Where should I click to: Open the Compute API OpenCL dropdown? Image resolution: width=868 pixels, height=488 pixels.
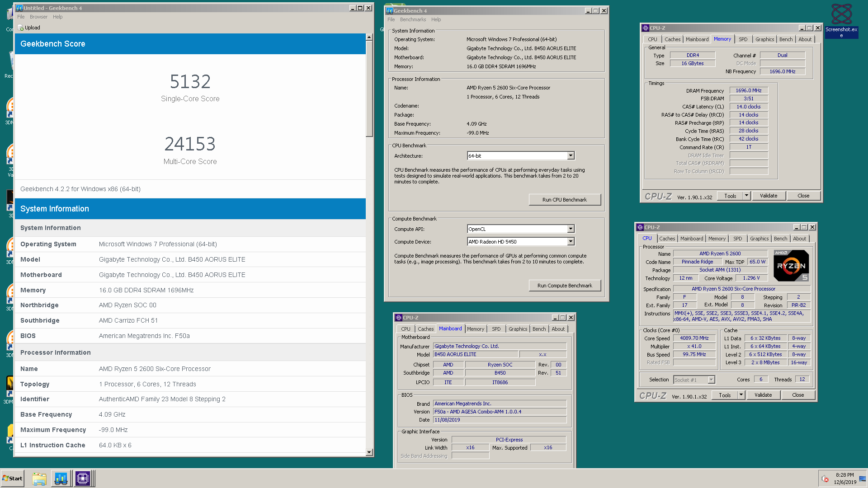[x=571, y=229]
